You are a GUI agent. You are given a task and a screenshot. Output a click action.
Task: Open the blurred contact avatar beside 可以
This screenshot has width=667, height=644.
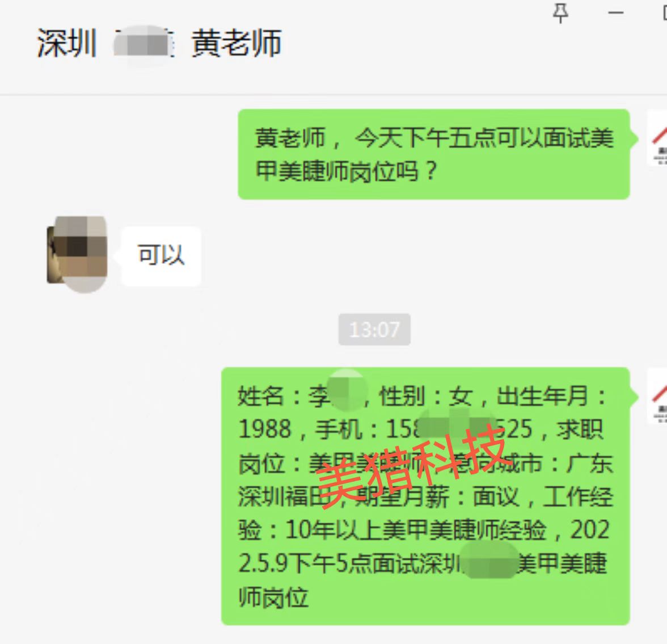pyautogui.click(x=77, y=254)
